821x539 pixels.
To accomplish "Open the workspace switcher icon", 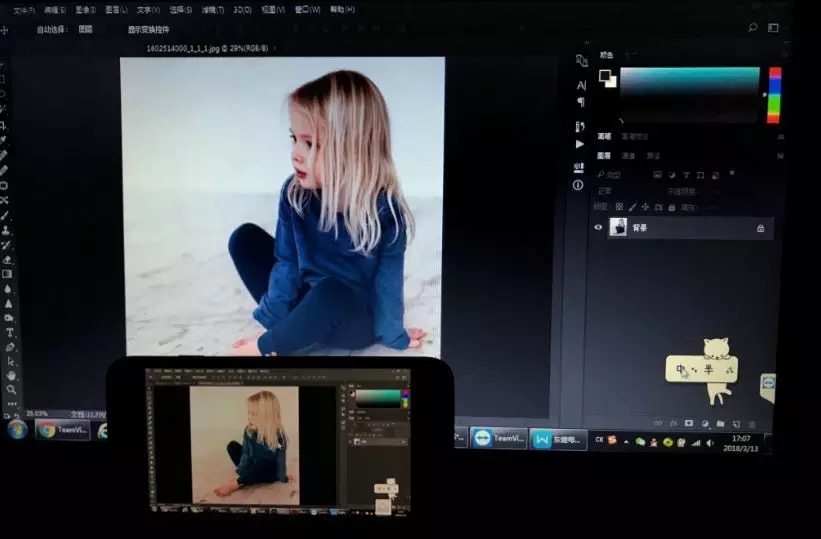I will tap(773, 28).
